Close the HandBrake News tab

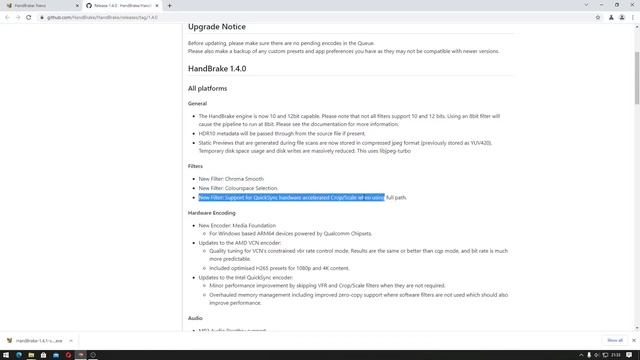tap(77, 6)
